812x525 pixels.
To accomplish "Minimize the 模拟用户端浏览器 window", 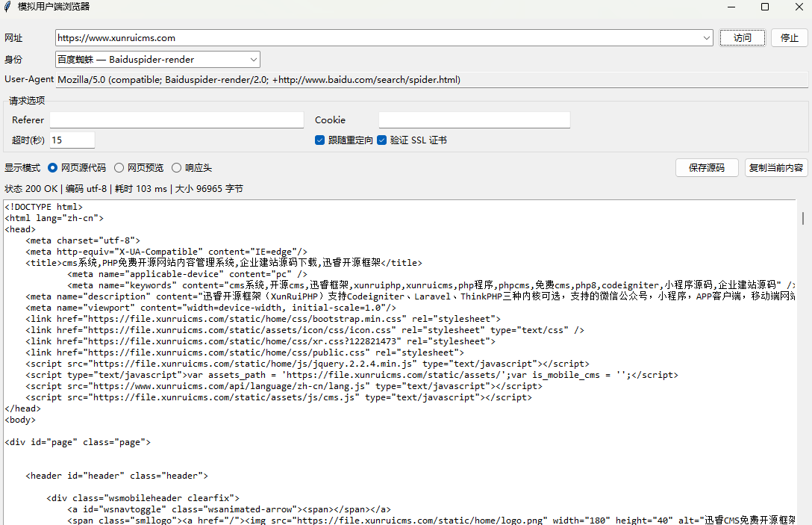I will [x=731, y=7].
